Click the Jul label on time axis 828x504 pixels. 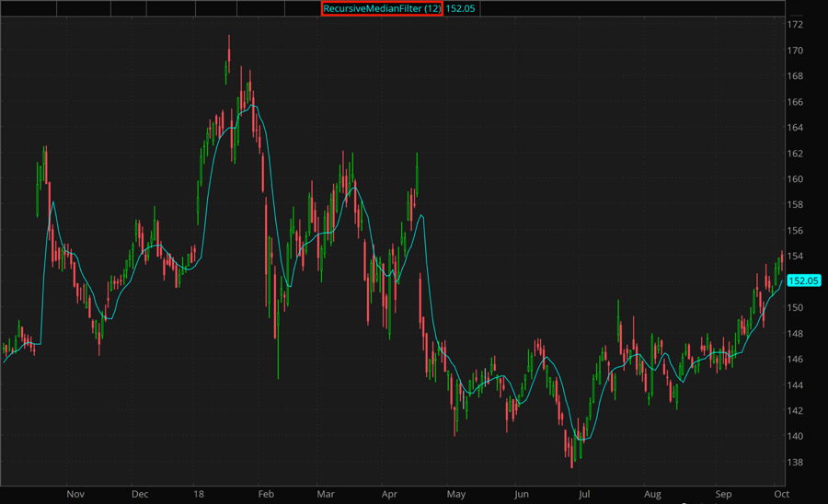[x=583, y=494]
